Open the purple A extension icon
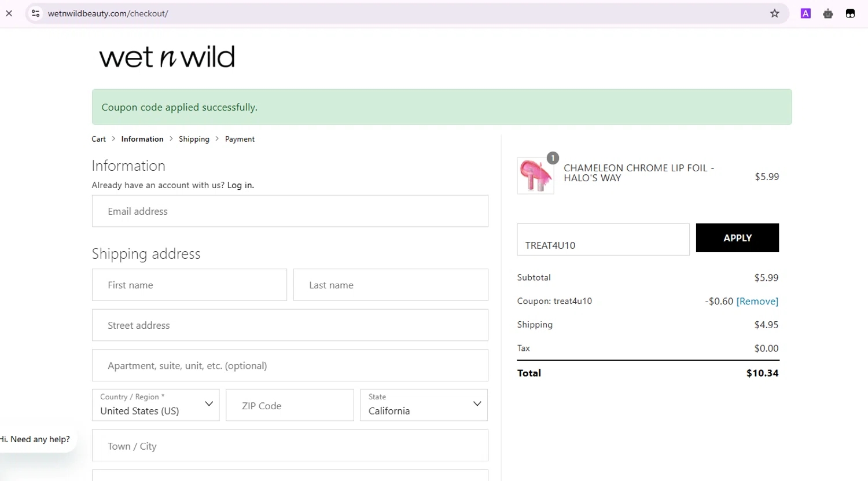Image resolution: width=868 pixels, height=481 pixels. [806, 13]
